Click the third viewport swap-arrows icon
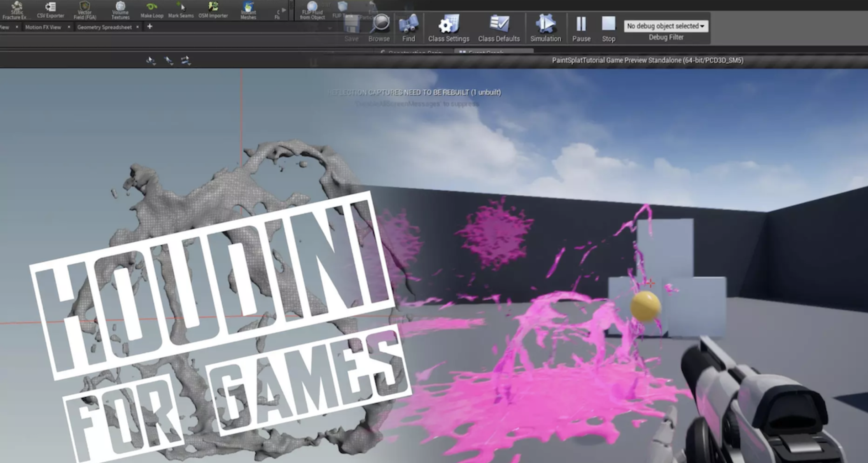The image size is (868, 463). coord(186,61)
